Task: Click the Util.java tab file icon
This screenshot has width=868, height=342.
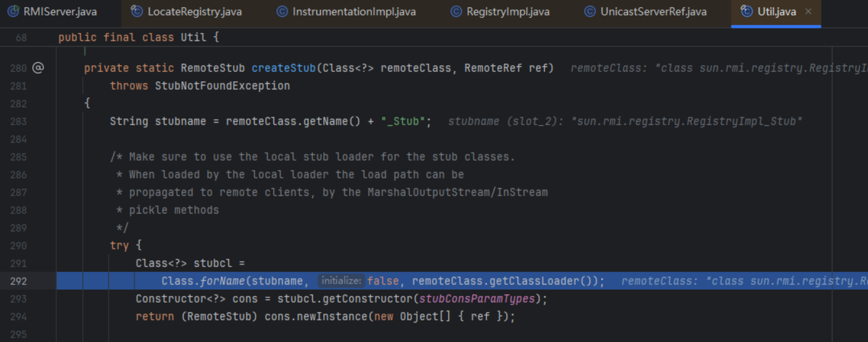Action: click(747, 11)
